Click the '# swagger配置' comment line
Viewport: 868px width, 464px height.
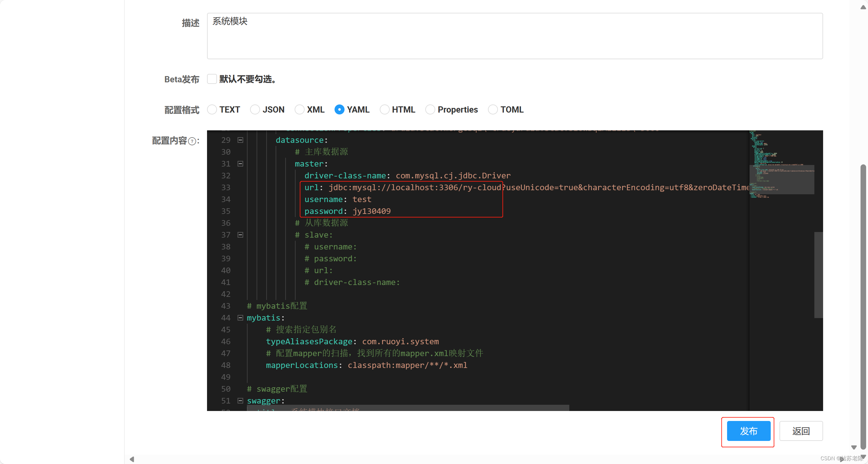[277, 389]
